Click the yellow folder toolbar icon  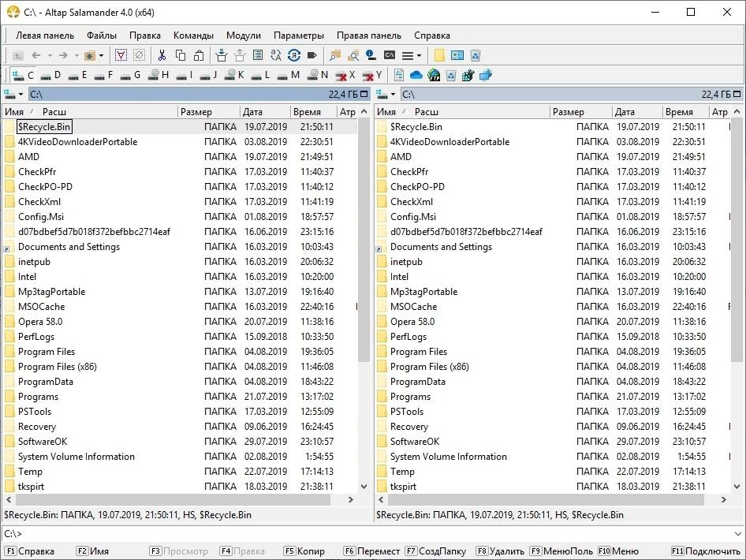coord(439,56)
